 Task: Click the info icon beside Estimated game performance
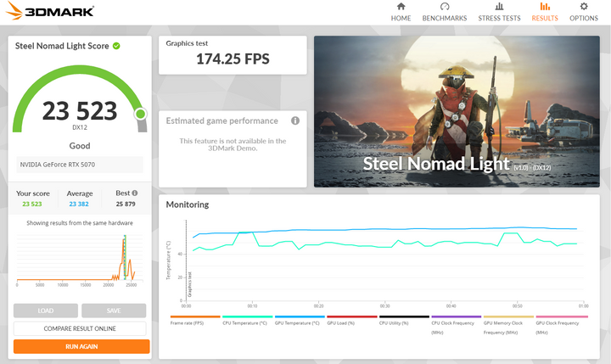[x=295, y=120]
